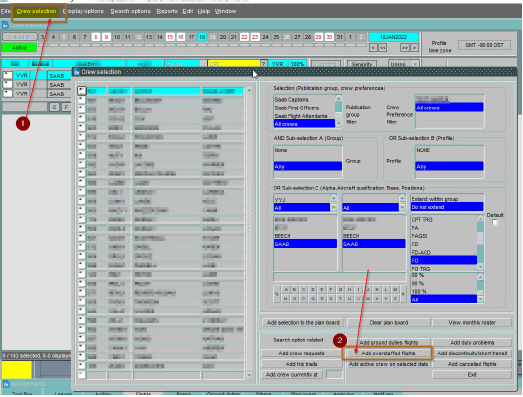Click the Validation button
Image resolution: width=523 pixels, height=397 pixels.
pyautogui.click(x=19, y=37)
